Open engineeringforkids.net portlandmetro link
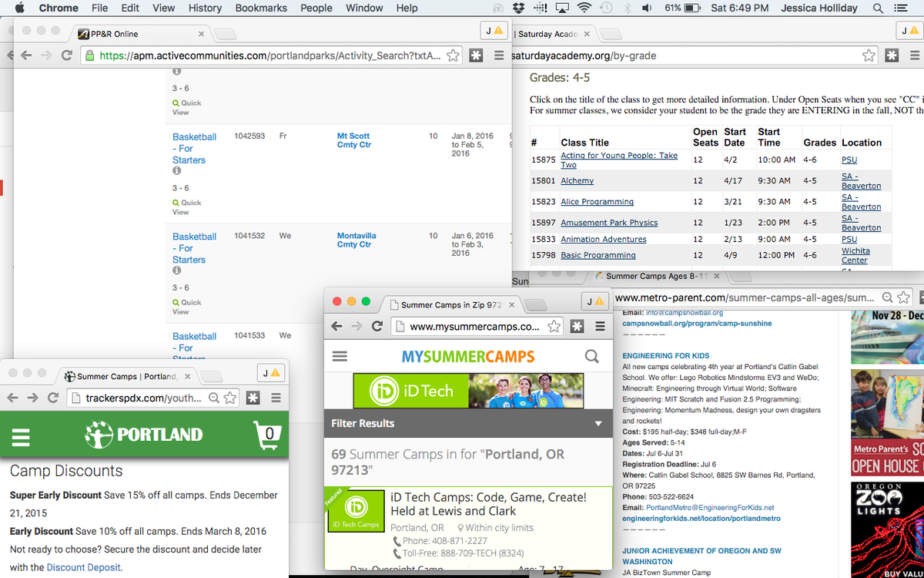The height and width of the screenshot is (578, 924). (701, 519)
